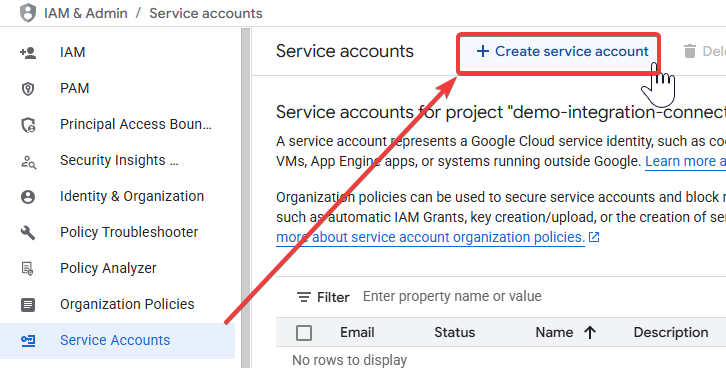Image resolution: width=726 pixels, height=368 pixels.
Task: Click the Identity & Organization person icon
Action: [28, 197]
